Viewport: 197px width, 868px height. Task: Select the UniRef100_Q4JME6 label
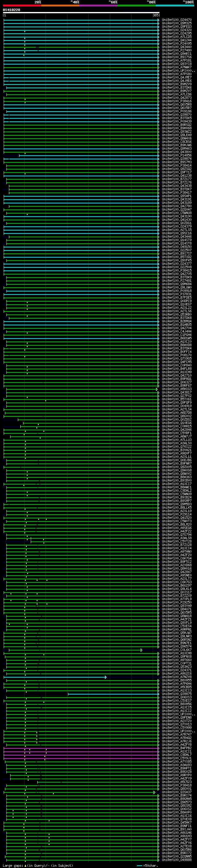click(177, 81)
